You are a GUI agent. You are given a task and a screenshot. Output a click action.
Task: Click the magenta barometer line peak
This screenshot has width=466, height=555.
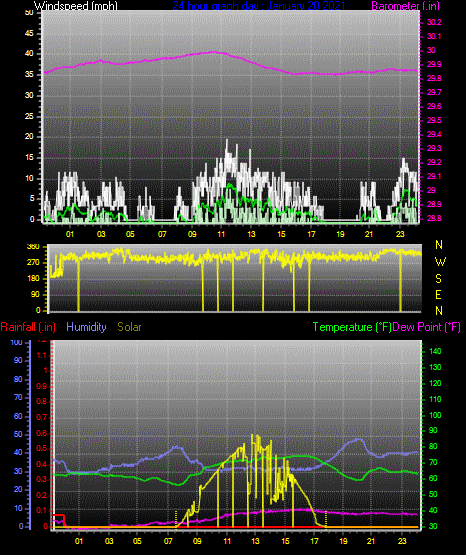(214, 52)
